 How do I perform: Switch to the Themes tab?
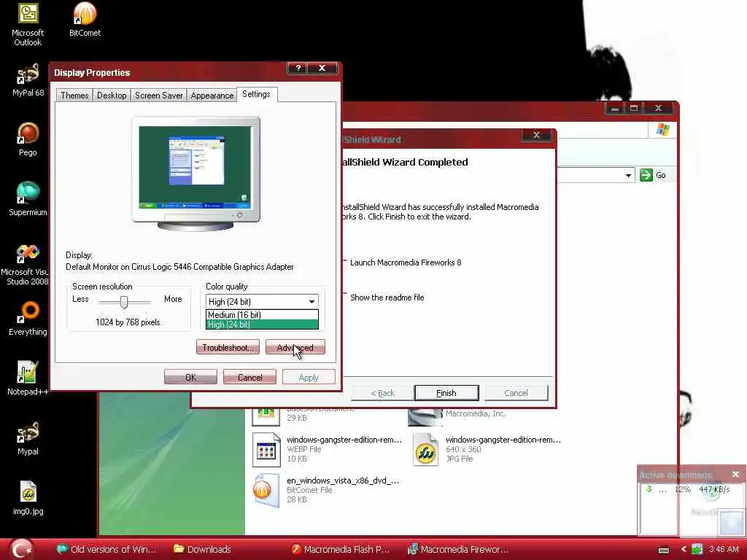click(x=74, y=96)
